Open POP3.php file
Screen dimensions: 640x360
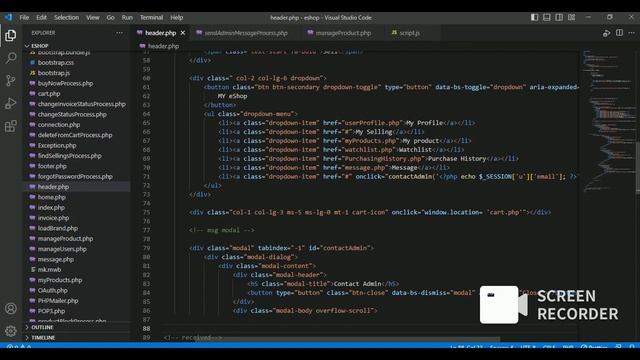51,311
